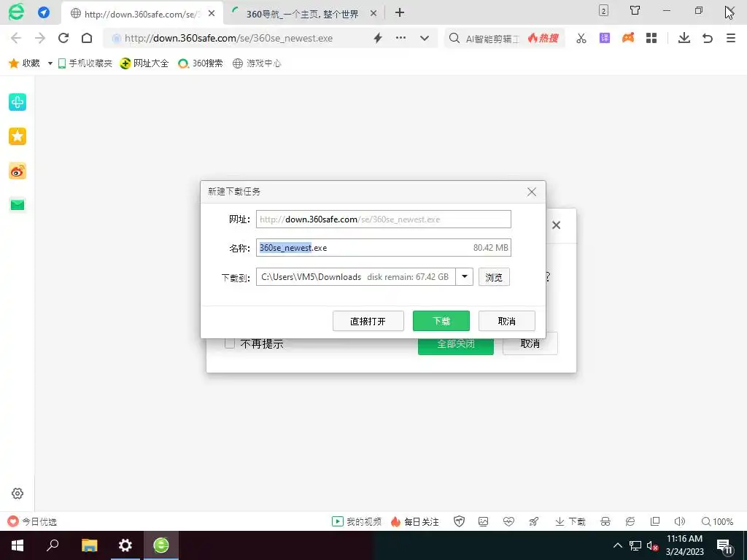Open the 热搜 hot search link
The width and height of the screenshot is (747, 560).
click(x=543, y=38)
